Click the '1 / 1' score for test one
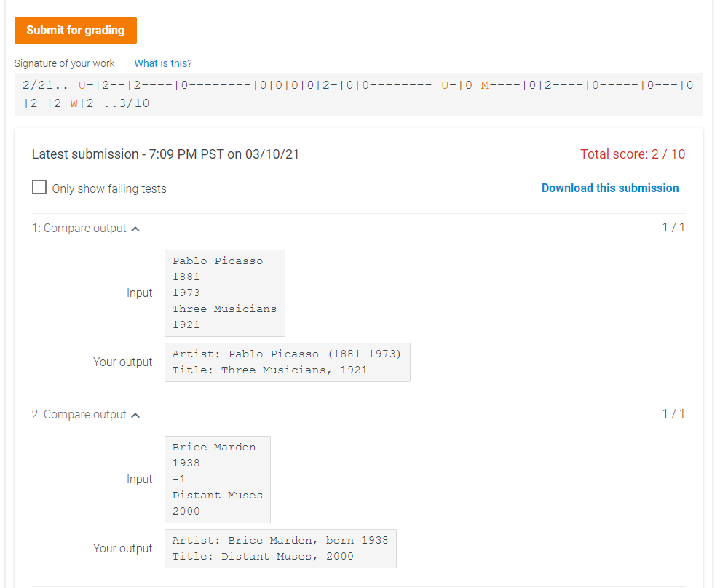Image resolution: width=720 pixels, height=588 pixels. pos(673,227)
